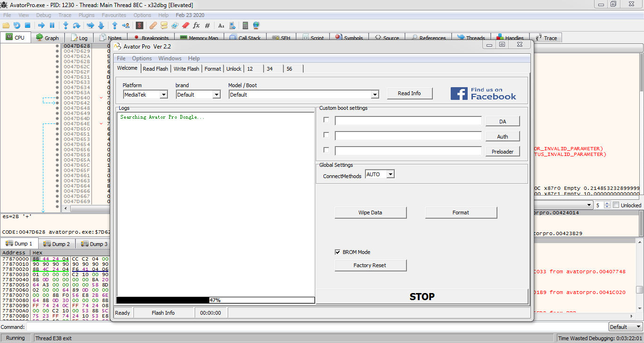
Task: Switch to the Read Flash tab
Action: point(155,68)
